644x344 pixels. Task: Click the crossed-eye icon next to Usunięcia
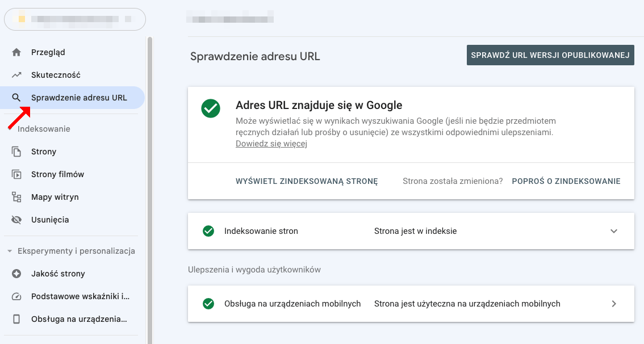pyautogui.click(x=16, y=219)
